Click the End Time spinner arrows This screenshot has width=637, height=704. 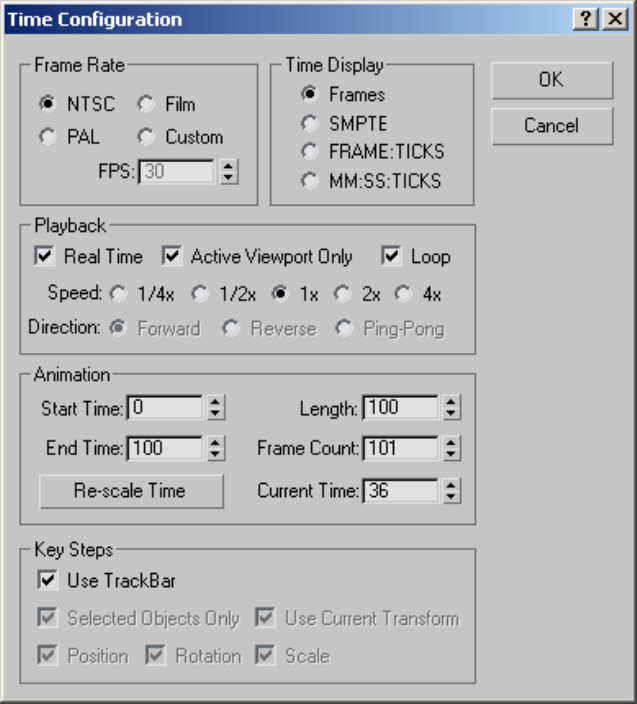pos(215,448)
